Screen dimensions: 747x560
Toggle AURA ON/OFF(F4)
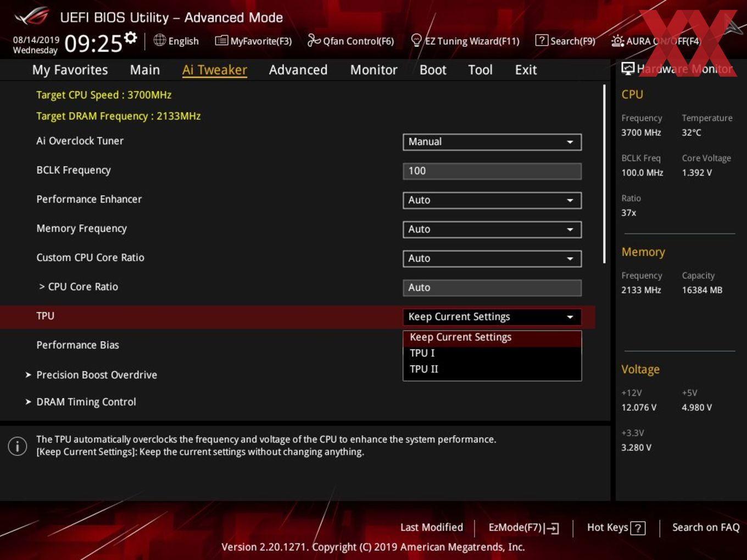point(656,41)
